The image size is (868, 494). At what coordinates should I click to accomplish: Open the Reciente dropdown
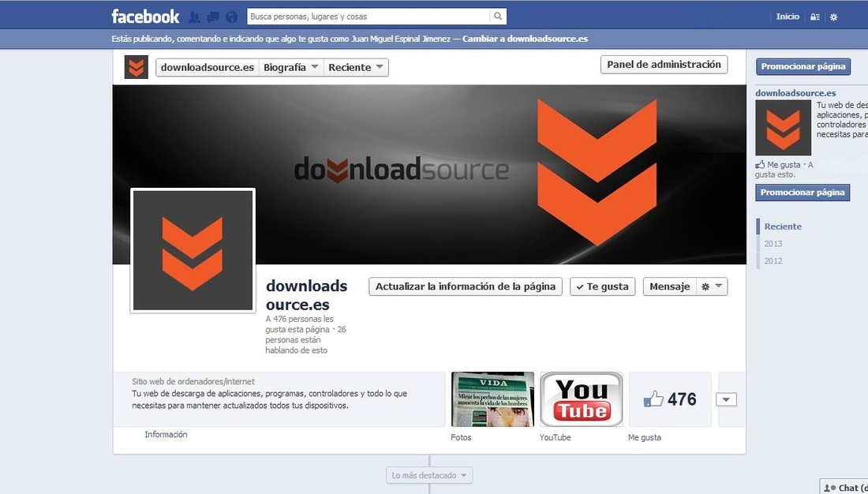pos(356,67)
